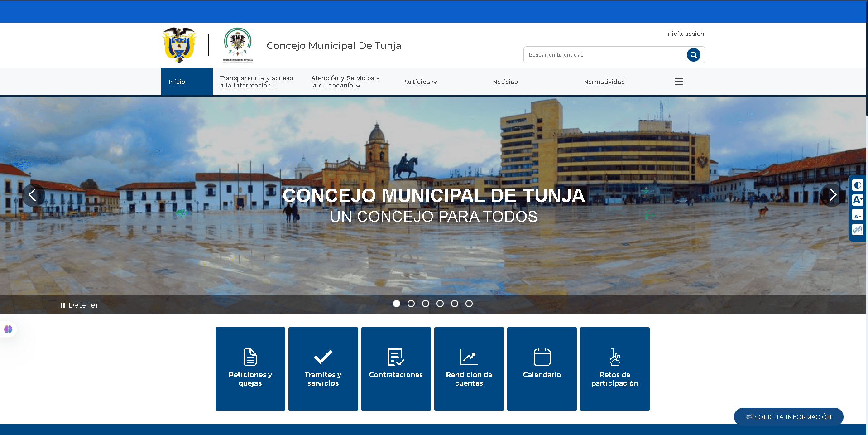Screen dimensions: 868x435
Task: Click the brain widget icon at left
Action: 8,329
